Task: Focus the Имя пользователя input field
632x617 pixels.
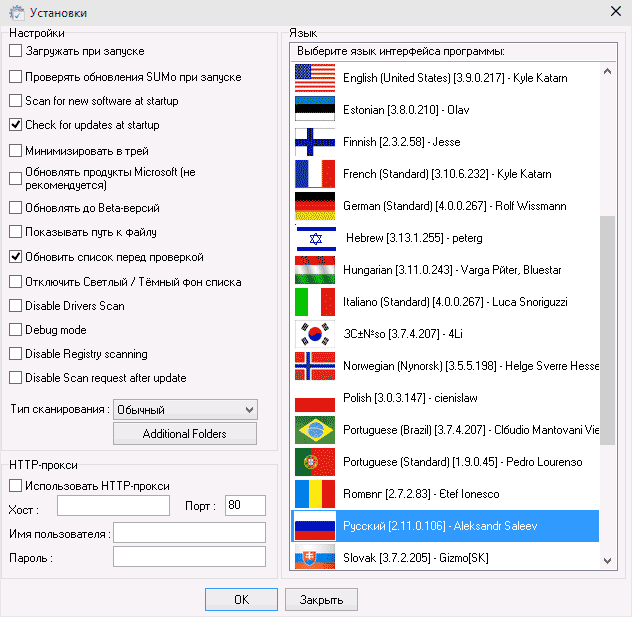Action: tap(189, 533)
